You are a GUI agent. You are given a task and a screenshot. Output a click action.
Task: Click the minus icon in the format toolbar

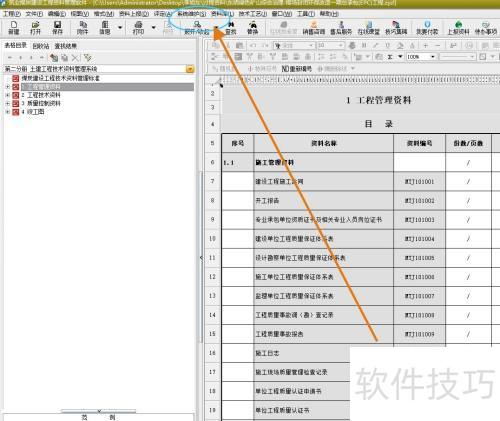point(438,45)
